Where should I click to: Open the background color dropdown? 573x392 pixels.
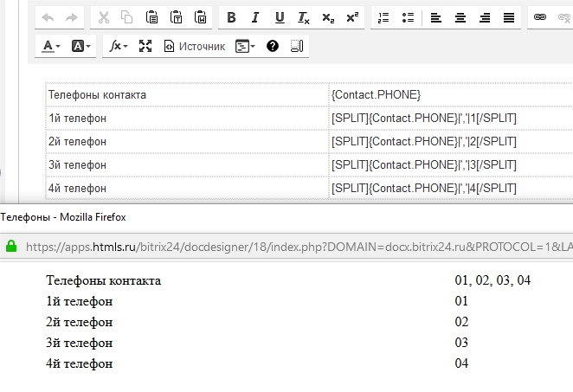click(81, 46)
